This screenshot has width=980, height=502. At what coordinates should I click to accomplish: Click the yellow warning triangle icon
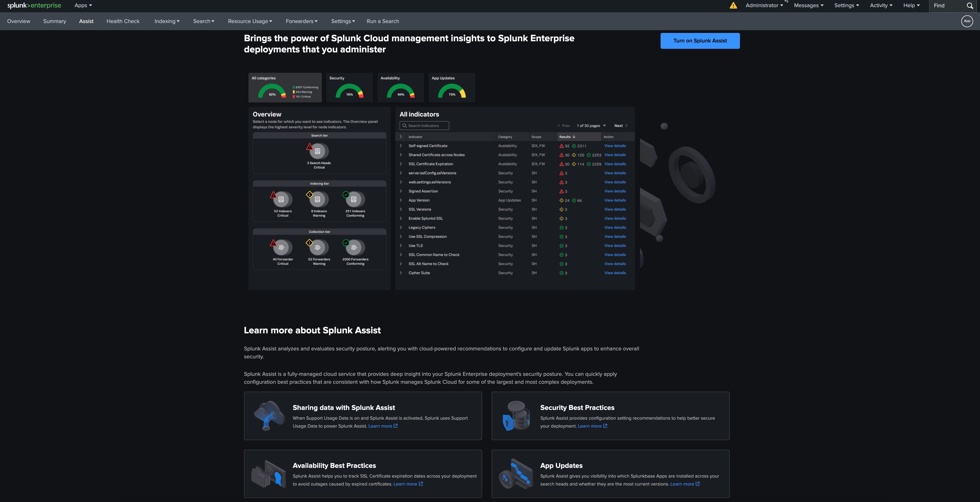[x=733, y=5]
